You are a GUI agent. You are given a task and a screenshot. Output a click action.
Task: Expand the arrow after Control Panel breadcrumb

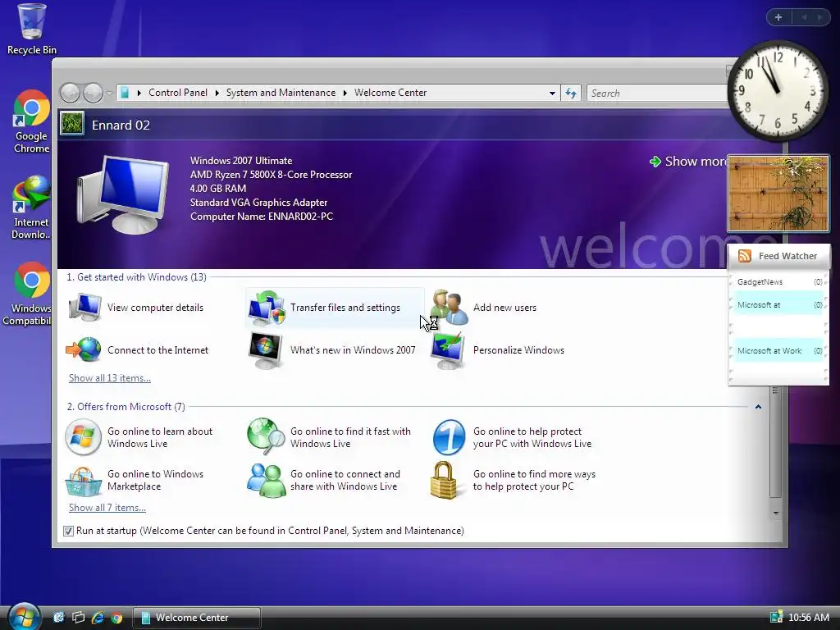[x=217, y=94]
